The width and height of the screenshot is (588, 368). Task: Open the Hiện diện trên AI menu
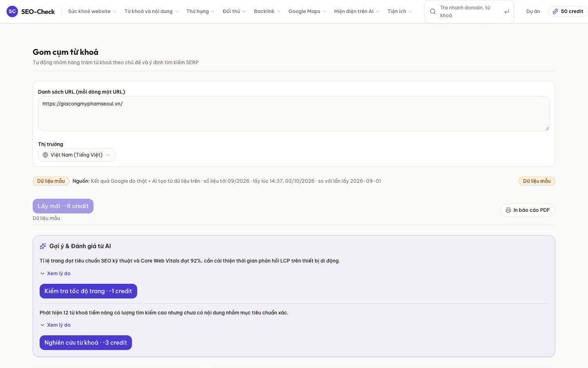pos(357,11)
